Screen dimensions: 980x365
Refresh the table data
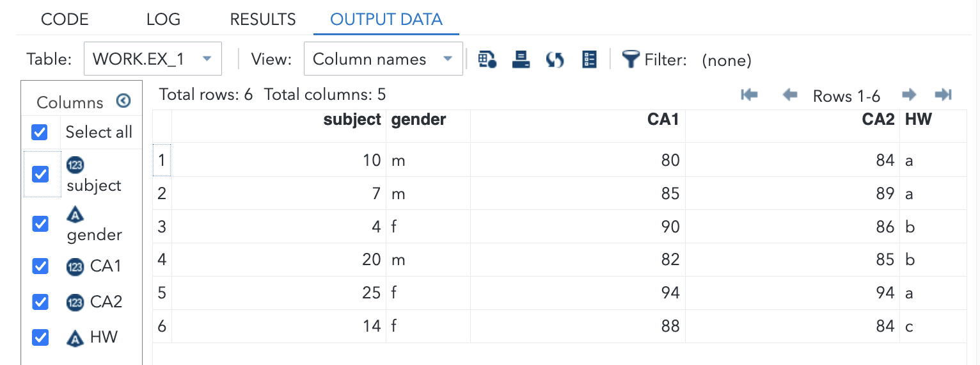(555, 60)
